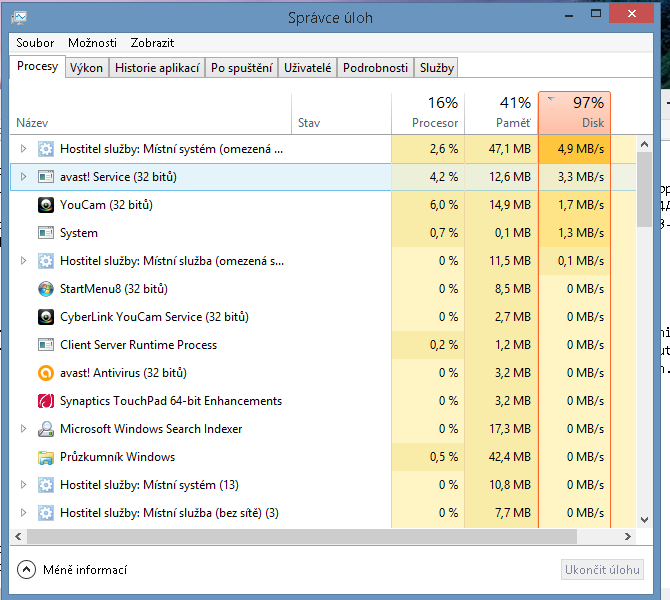Sort processes by Disk column header

(574, 113)
